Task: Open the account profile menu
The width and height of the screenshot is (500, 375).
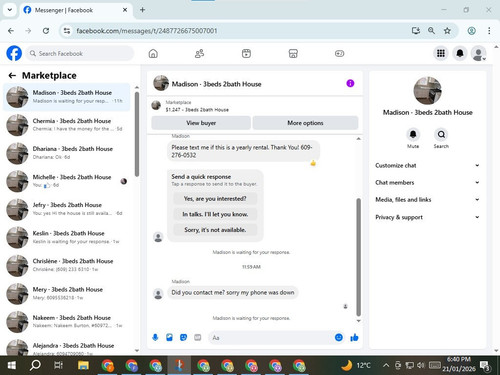Action: (479, 53)
